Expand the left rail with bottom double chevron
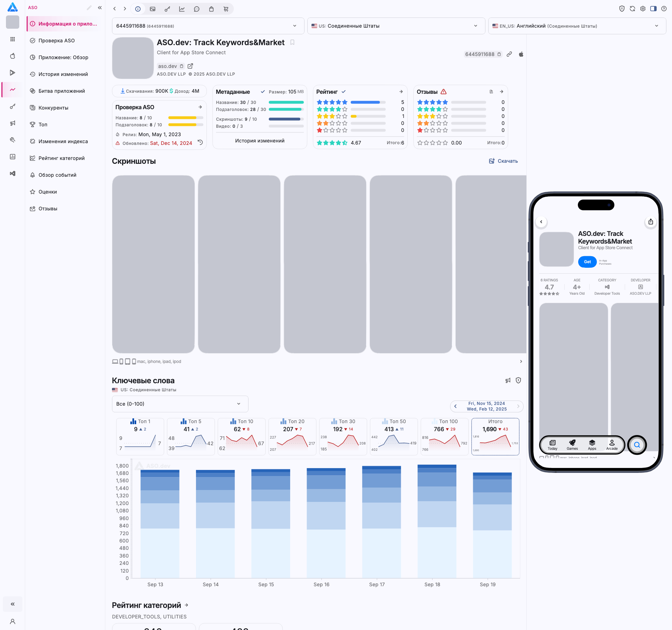672x630 pixels. pos(13,604)
